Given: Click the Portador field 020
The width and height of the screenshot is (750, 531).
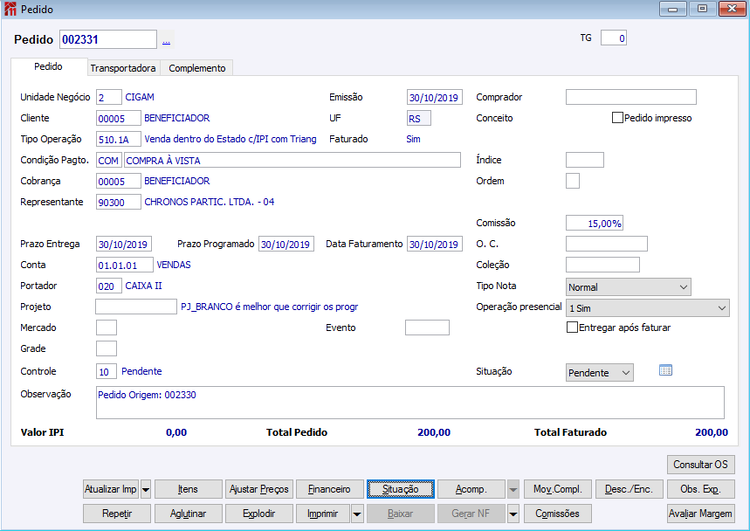Looking at the screenshot, I should (x=109, y=286).
